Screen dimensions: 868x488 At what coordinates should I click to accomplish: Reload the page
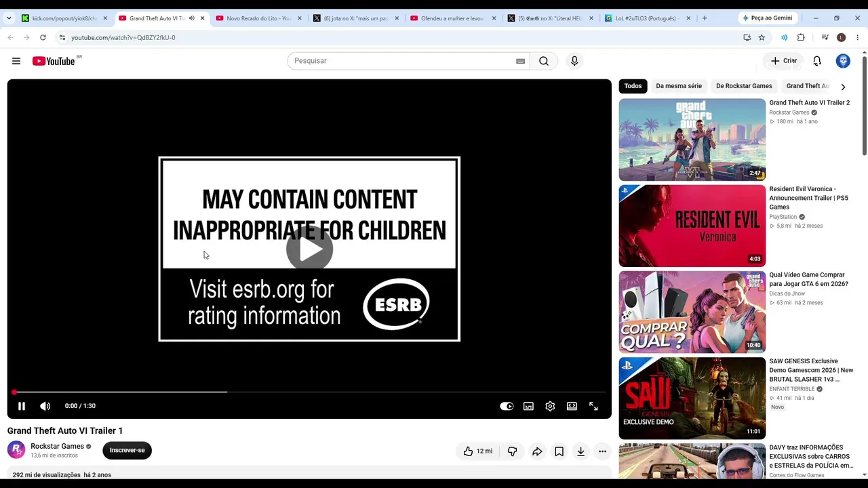click(43, 37)
